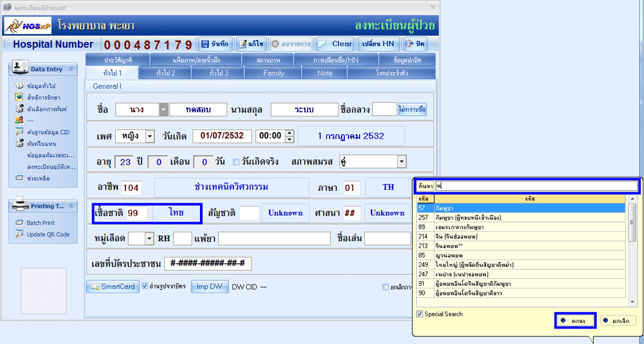Image resolution: width=644 pixels, height=344 pixels.
Task: Switch to the Note tab
Action: [325, 73]
